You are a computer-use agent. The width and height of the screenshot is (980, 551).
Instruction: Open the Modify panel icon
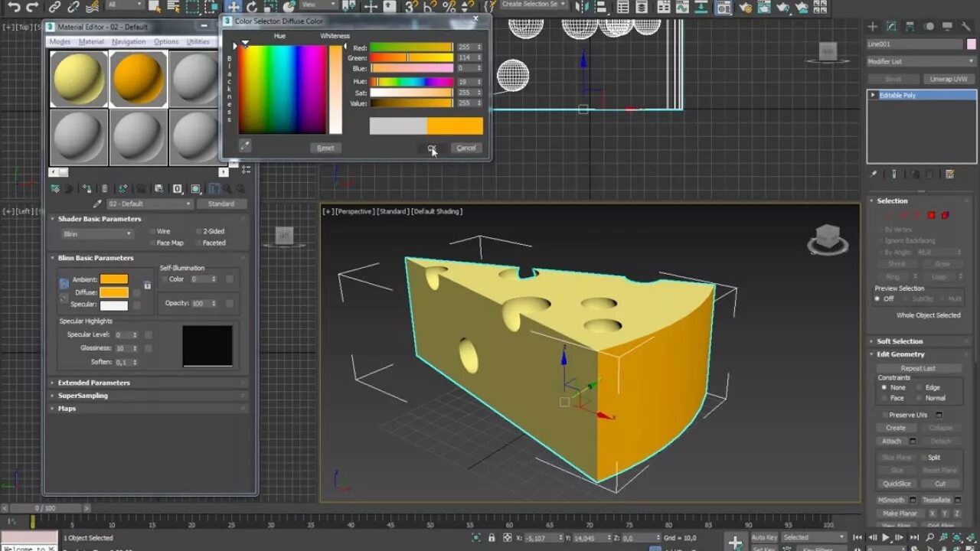tap(891, 26)
